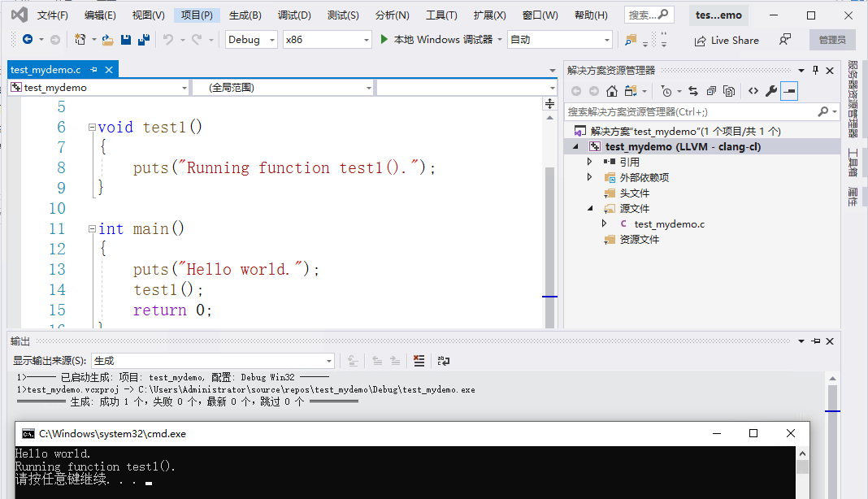868x499 pixels.
Task: Click the redo arrow icon
Action: (197, 39)
